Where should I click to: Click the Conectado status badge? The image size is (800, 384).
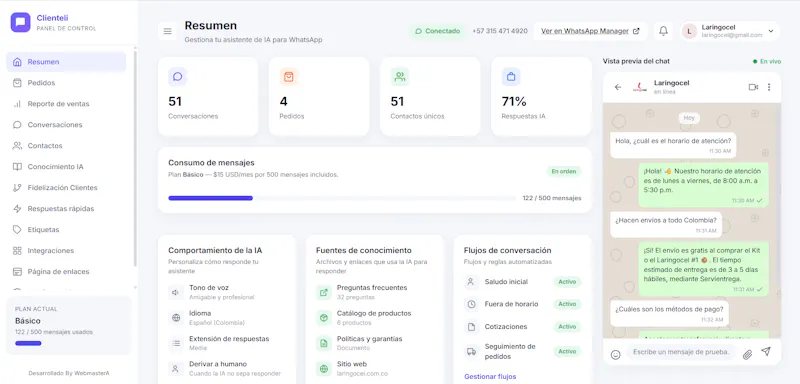[x=437, y=31]
